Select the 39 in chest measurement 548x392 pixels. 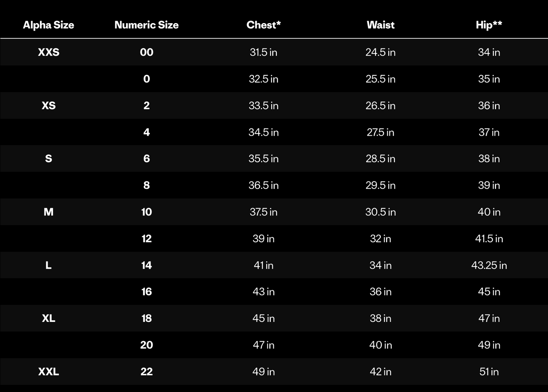[x=264, y=238]
